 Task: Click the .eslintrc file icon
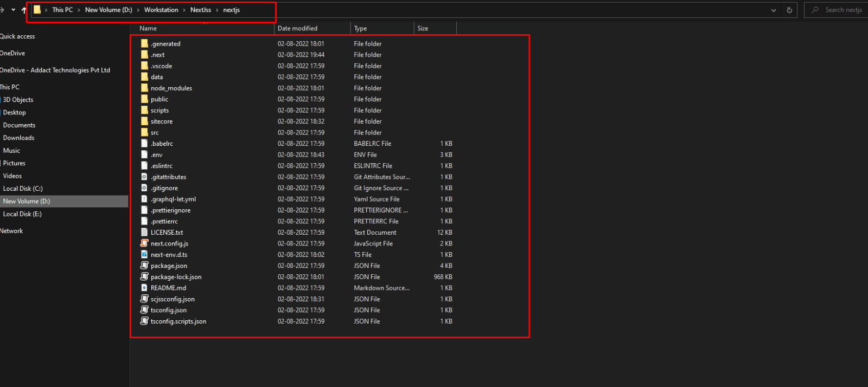144,166
